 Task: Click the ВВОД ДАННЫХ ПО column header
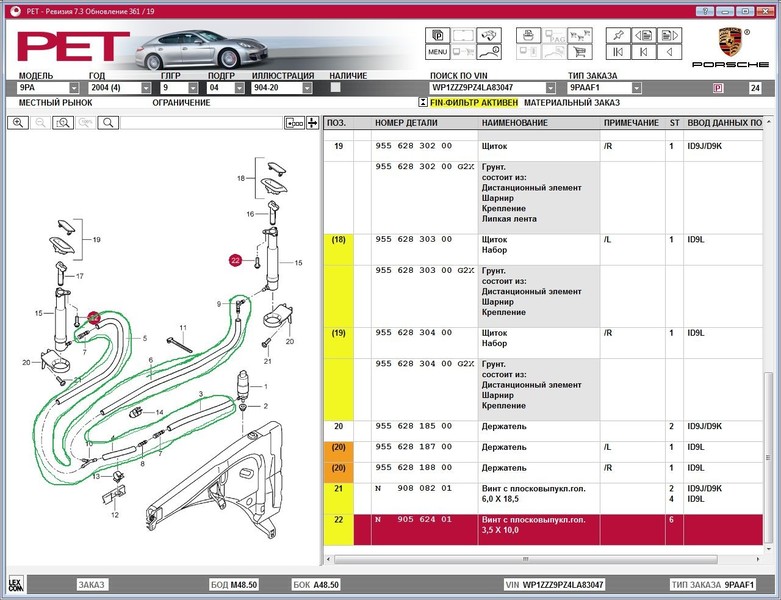tap(724, 122)
